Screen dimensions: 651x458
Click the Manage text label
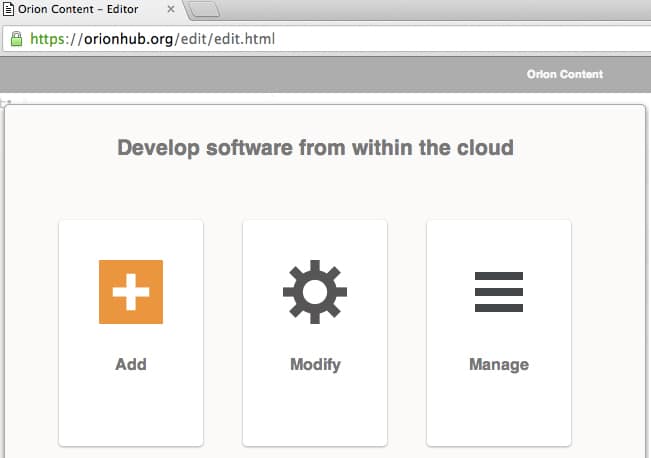499,364
